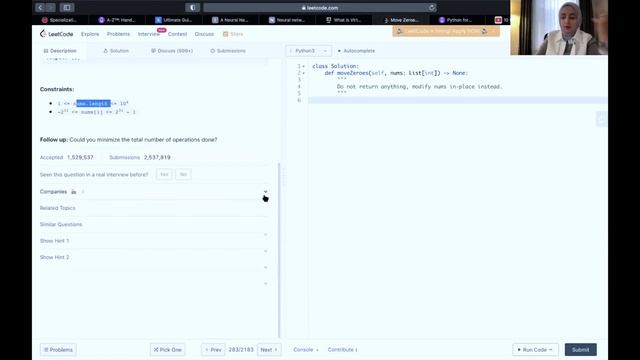640x360 pixels.
Task: Open the Problems nav link
Action: (x=118, y=34)
